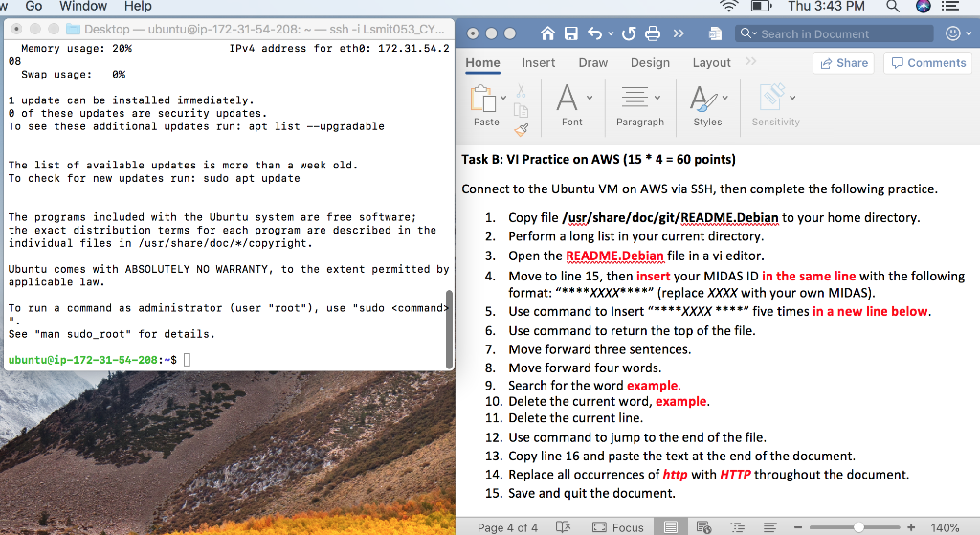Switch to Outline view
This screenshot has width=980, height=535.
click(x=738, y=527)
